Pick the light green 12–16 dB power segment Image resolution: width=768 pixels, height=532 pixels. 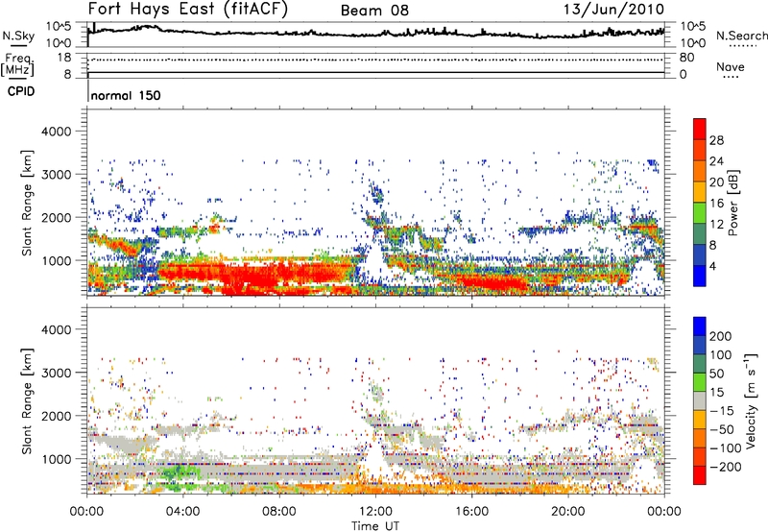click(700, 214)
